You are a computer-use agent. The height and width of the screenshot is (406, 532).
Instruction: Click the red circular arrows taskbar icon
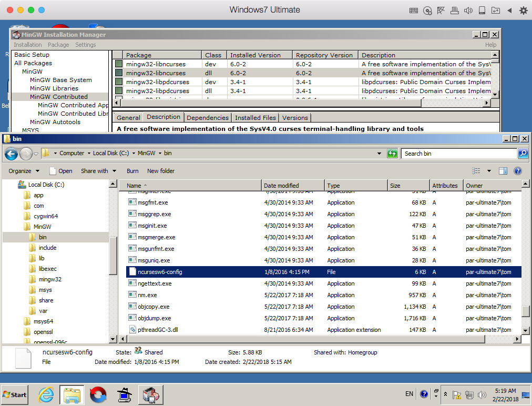click(x=98, y=395)
